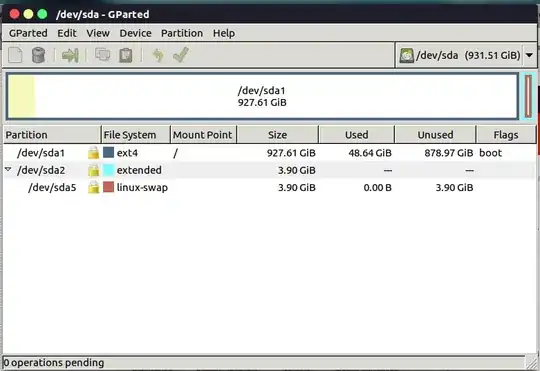Click the 48.64 GiB used cell
540x371 pixels.
click(370, 153)
